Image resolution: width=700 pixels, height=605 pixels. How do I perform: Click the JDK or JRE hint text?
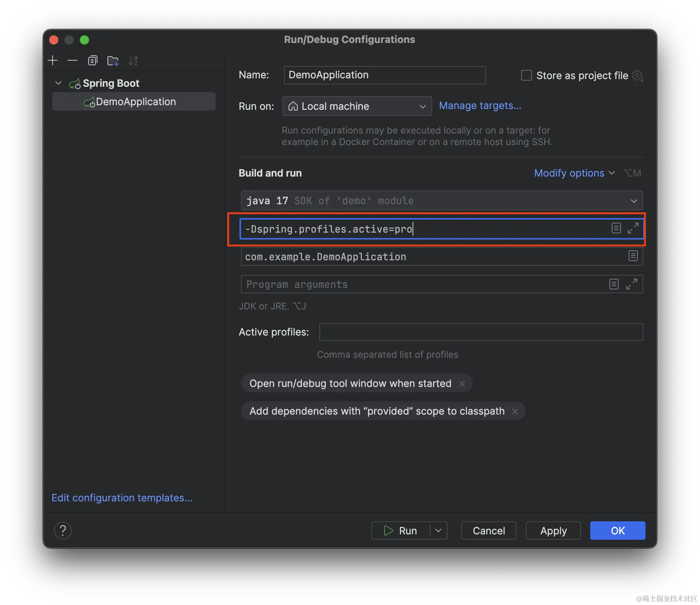click(272, 306)
